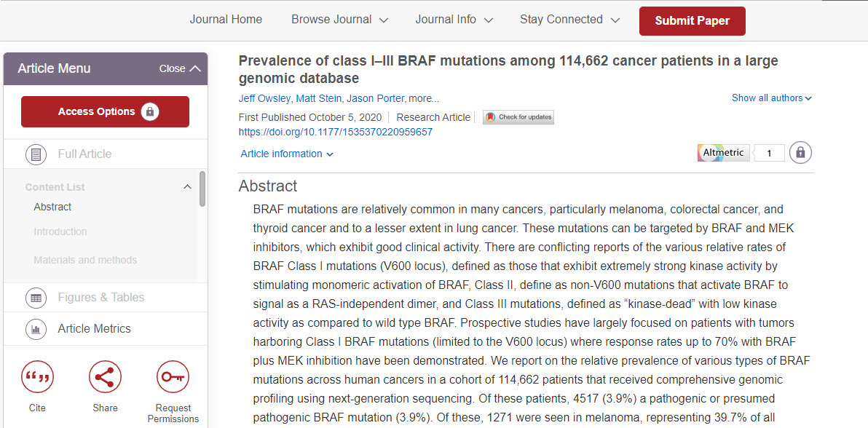Expand the Stay Connected menu

click(x=569, y=20)
